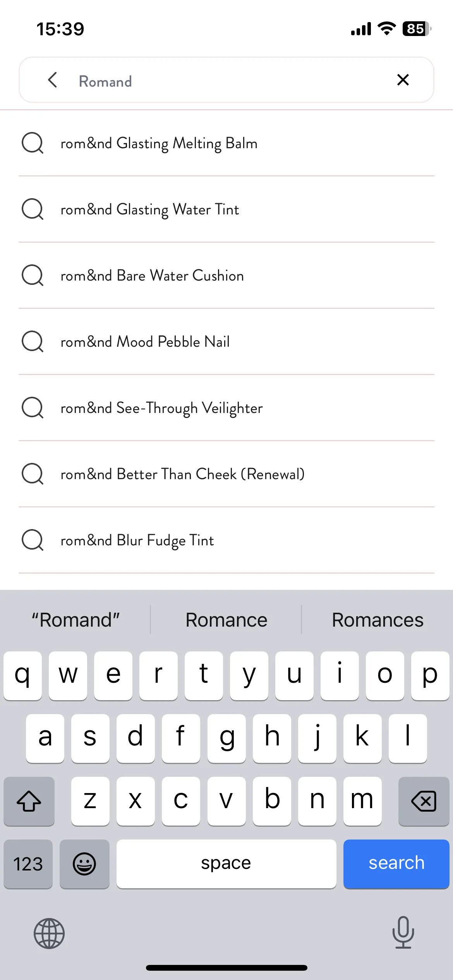Tap the blue search key

tap(396, 864)
